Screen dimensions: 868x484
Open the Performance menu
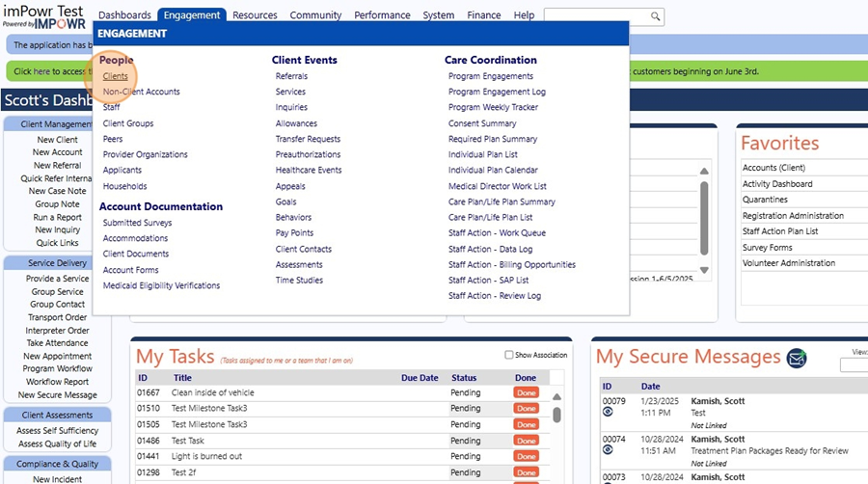pos(382,15)
